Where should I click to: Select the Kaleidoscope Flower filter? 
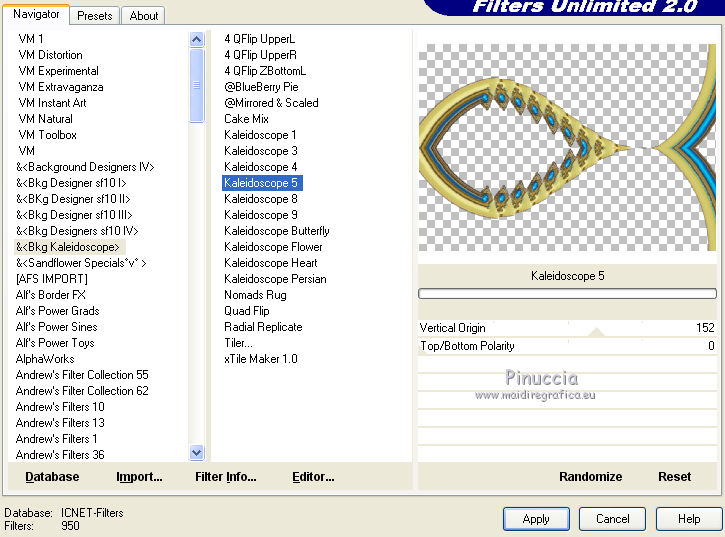pos(273,247)
